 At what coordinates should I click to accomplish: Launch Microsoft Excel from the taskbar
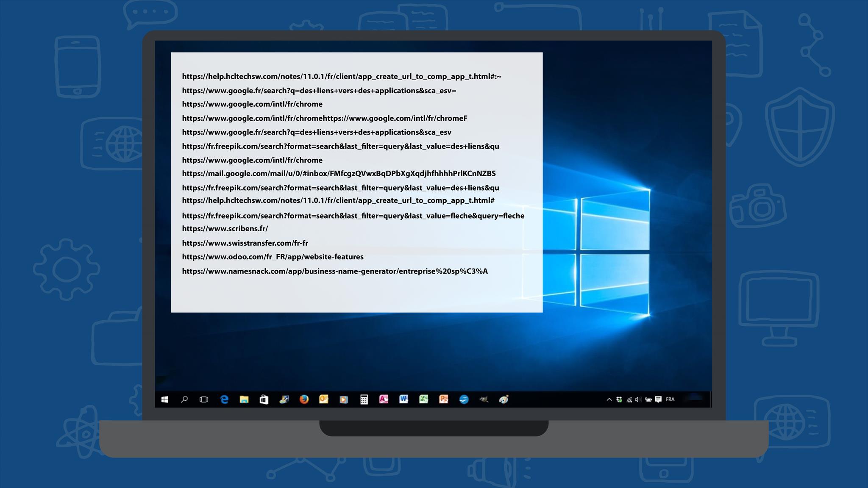(x=423, y=399)
